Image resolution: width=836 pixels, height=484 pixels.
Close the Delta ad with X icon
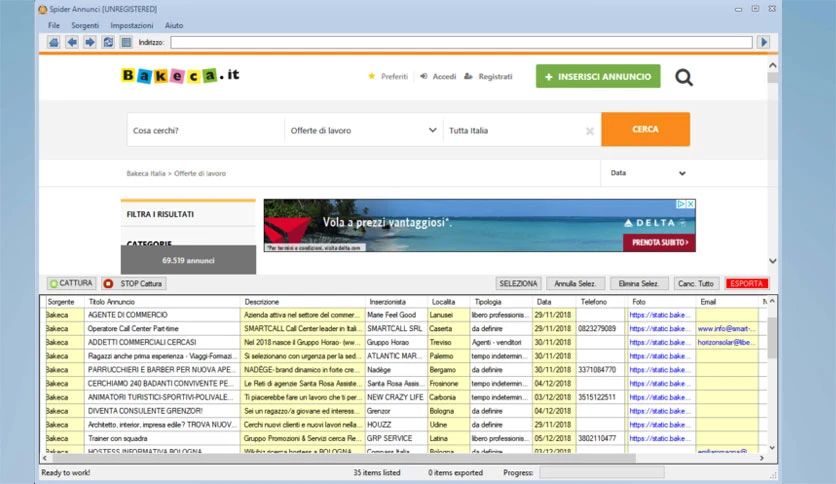[690, 204]
